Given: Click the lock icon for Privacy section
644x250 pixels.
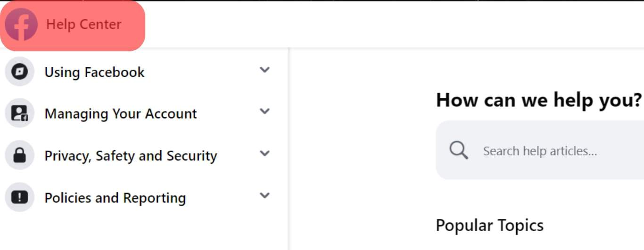Looking at the screenshot, I should point(19,155).
